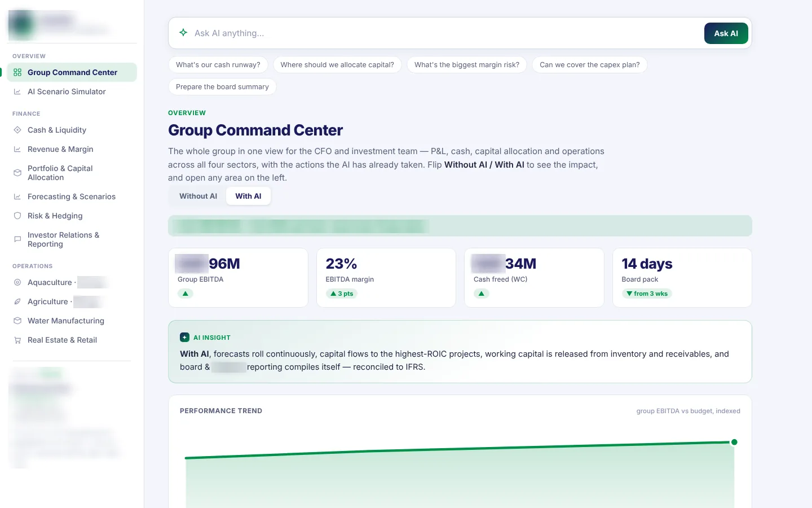Viewport: 812px width, 508px height.
Task: Click the Investor Relations & Reporting flag icon
Action: (x=17, y=239)
